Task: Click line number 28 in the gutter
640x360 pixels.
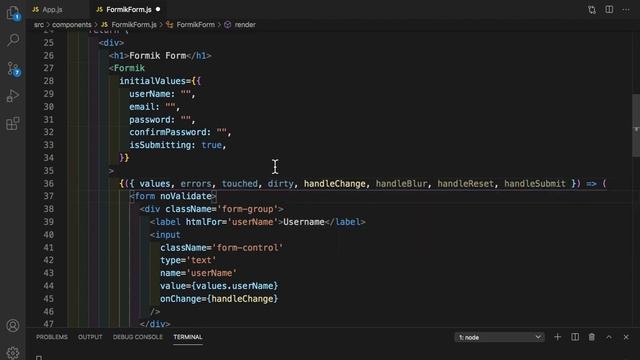Action: click(x=49, y=81)
